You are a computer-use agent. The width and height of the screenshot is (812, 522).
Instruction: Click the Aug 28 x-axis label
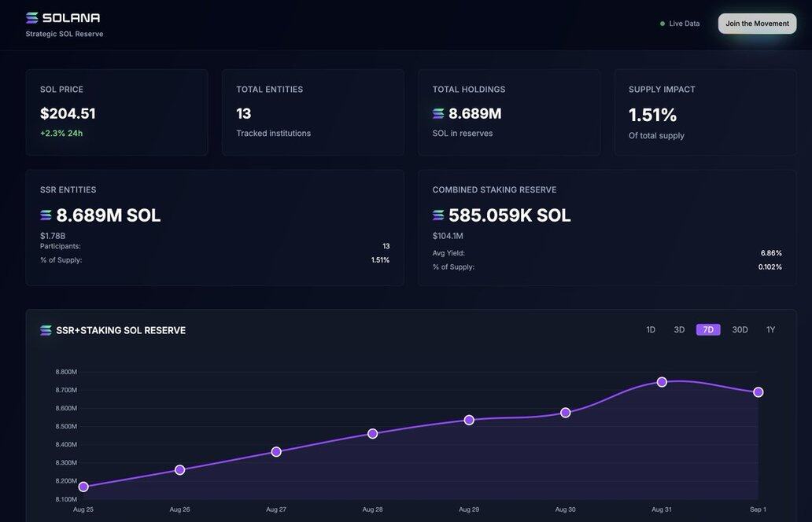tap(372, 509)
